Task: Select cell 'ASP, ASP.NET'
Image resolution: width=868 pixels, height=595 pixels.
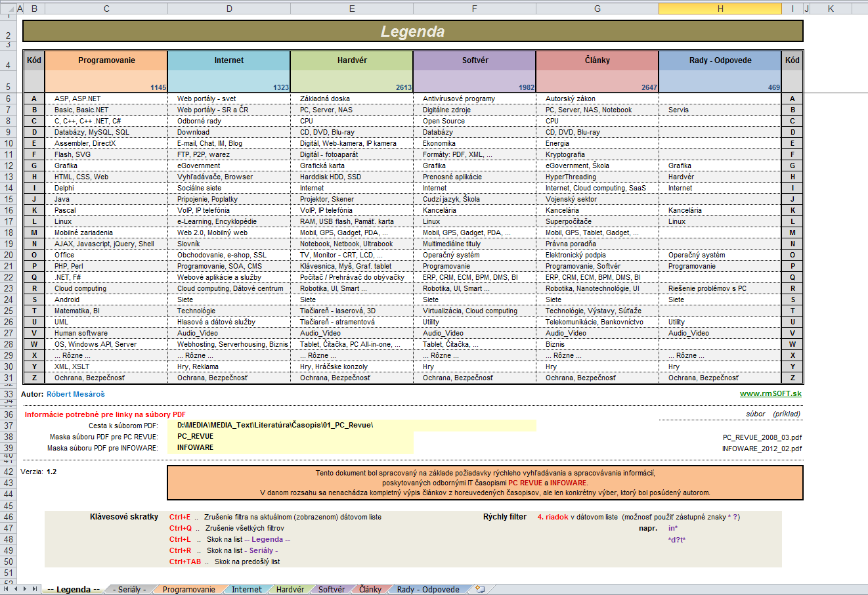Action: [106, 99]
